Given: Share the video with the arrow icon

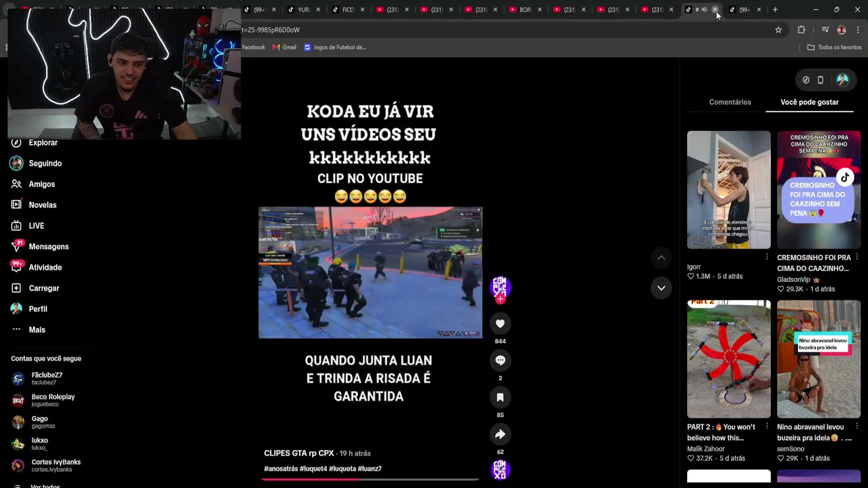Looking at the screenshot, I should click(x=500, y=434).
